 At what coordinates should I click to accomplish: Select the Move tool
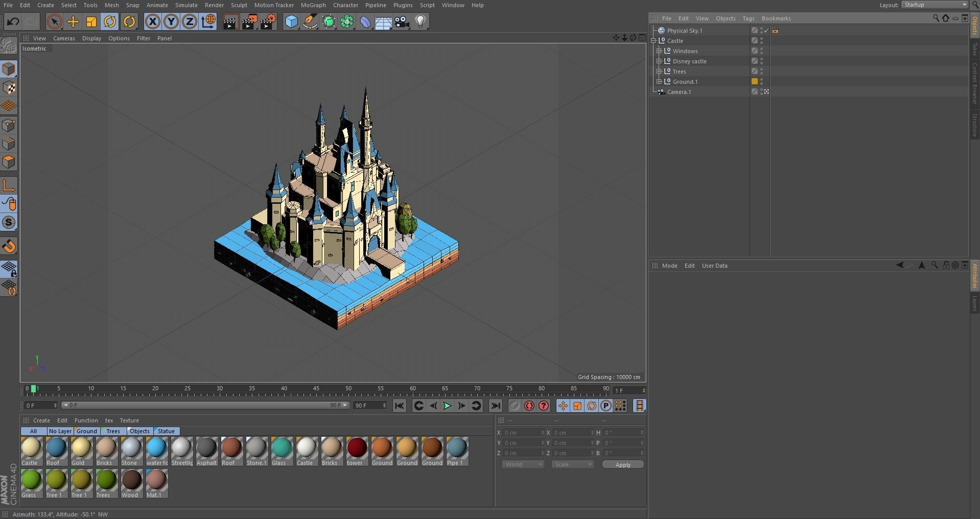pos(73,21)
